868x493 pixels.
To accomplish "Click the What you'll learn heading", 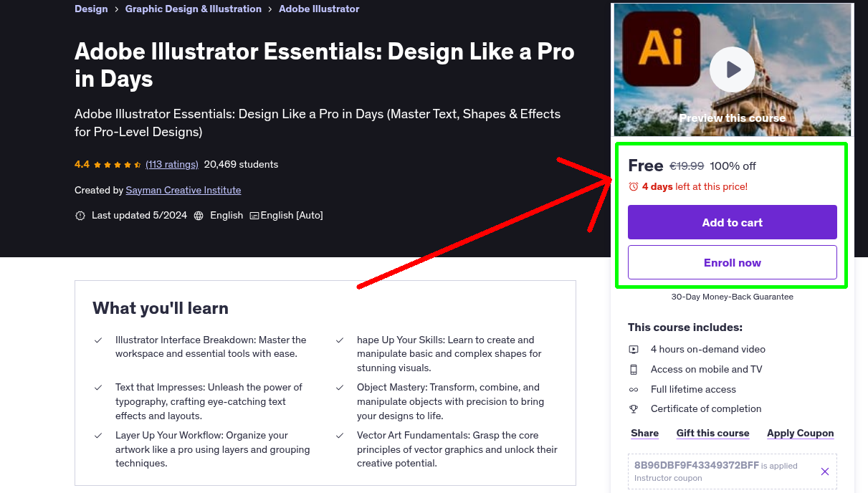I will (161, 308).
